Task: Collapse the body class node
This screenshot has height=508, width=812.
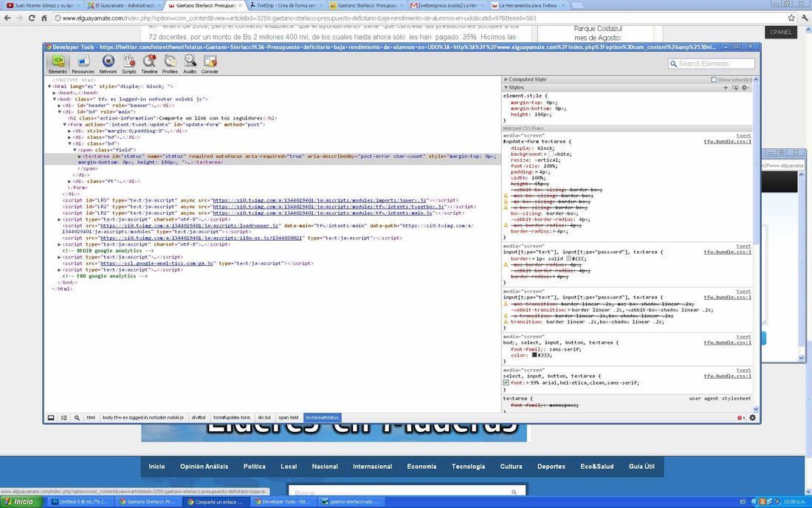Action: pos(55,99)
